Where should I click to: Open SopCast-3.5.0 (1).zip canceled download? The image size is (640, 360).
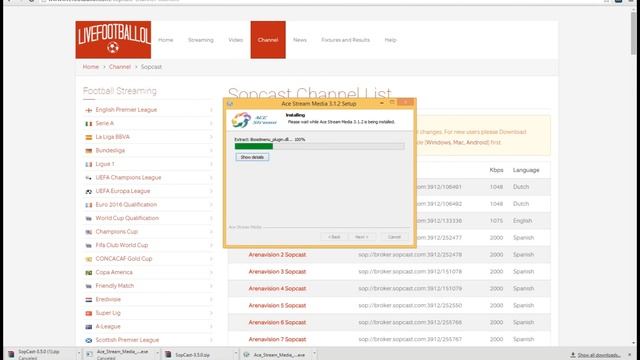pos(40,354)
